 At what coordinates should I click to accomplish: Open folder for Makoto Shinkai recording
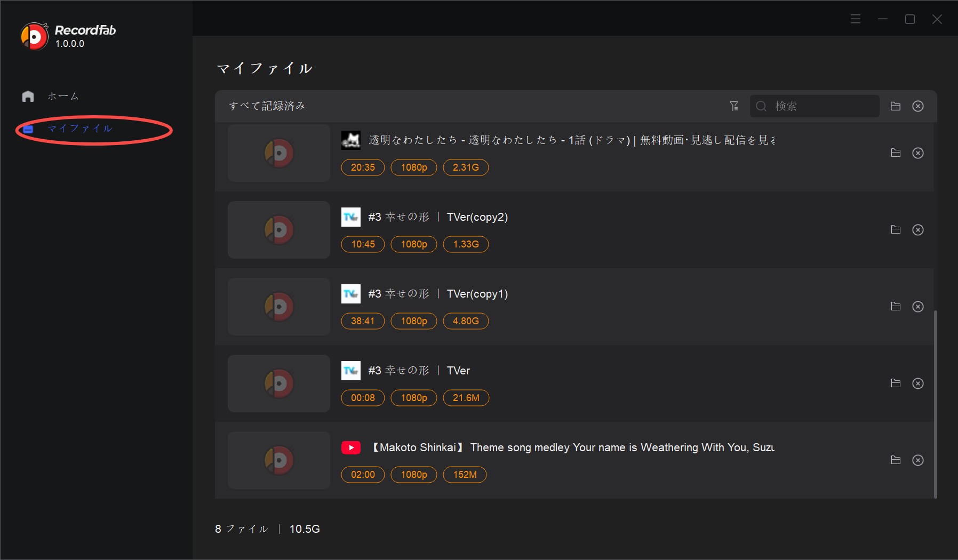click(x=896, y=460)
